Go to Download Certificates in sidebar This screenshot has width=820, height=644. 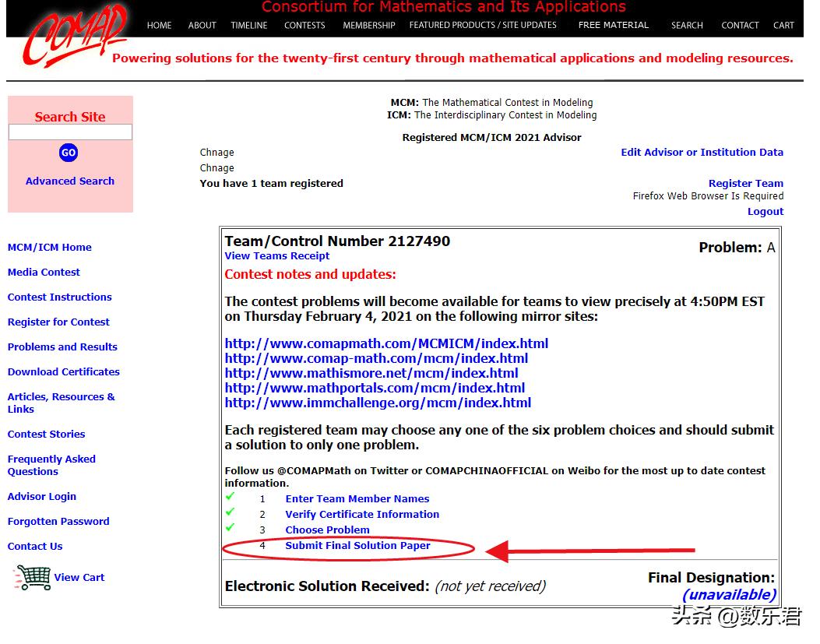coord(64,372)
